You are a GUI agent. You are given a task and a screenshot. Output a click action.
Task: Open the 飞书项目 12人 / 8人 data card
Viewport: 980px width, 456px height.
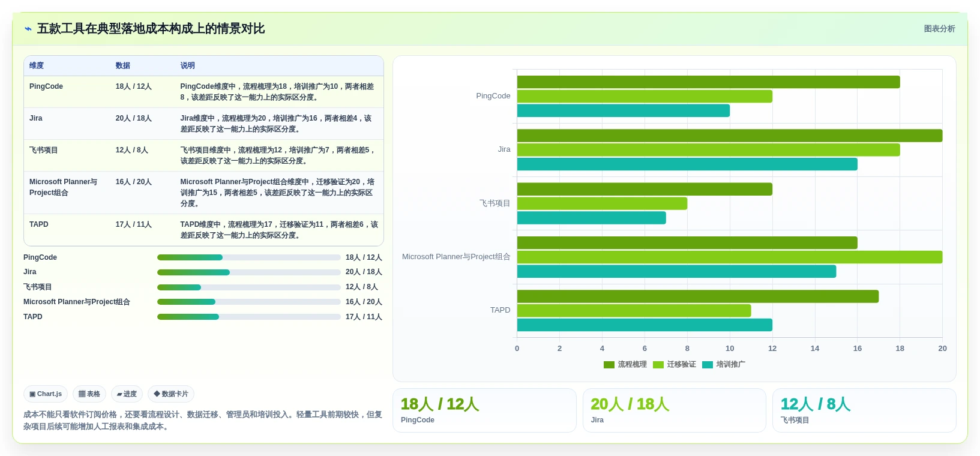tap(864, 410)
